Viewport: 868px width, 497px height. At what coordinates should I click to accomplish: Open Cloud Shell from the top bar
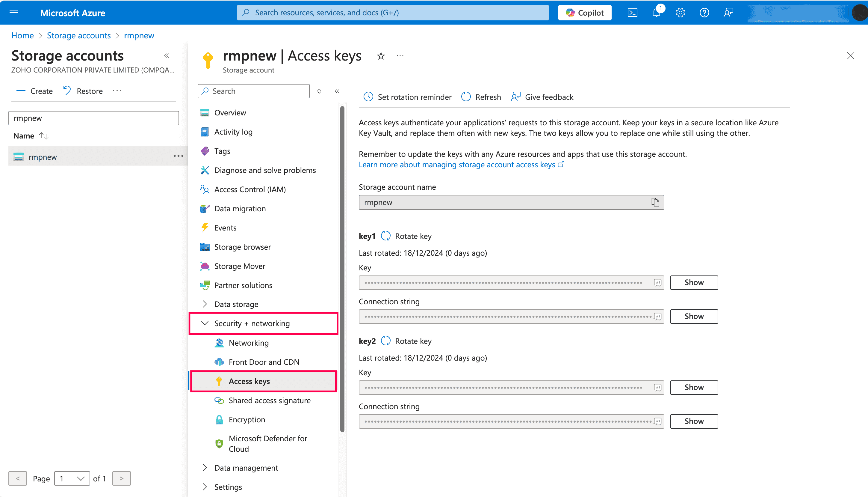pyautogui.click(x=632, y=13)
